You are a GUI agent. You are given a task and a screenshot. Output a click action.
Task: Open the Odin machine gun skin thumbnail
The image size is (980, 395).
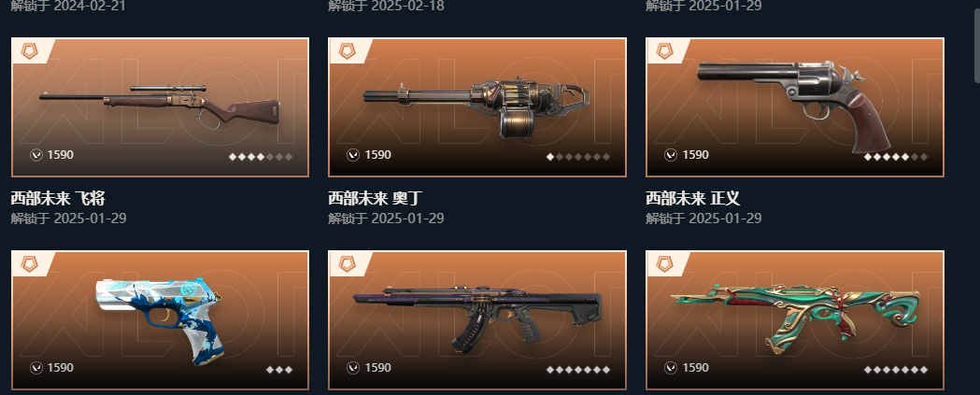tap(477, 107)
